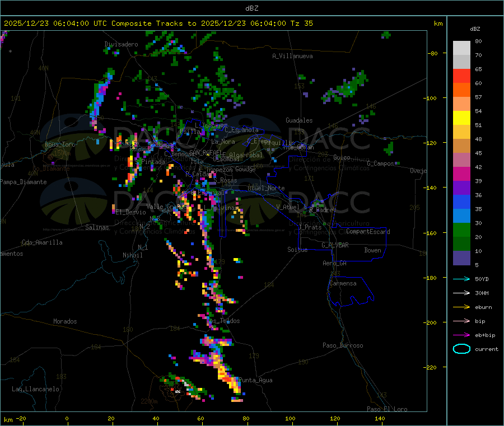Click the Punta_Agua map label
This screenshot has height=426, width=504.
coord(255,380)
